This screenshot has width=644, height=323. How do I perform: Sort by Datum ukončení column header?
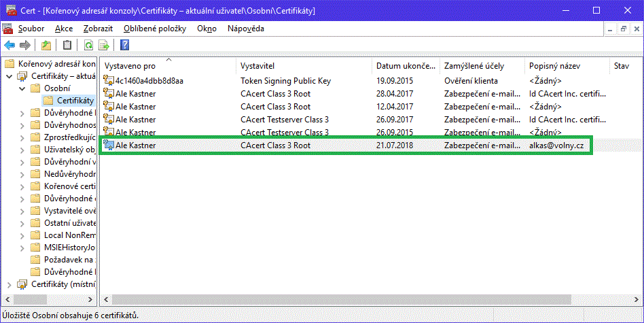point(405,66)
